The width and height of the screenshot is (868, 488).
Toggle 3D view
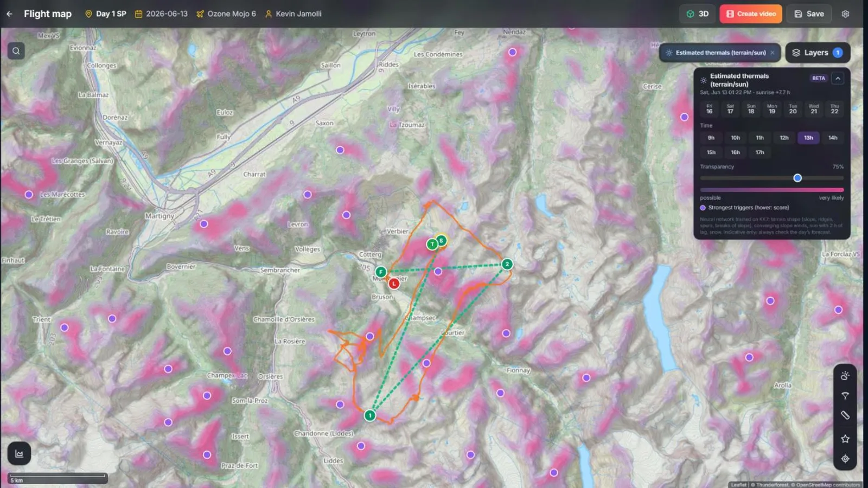pos(698,14)
